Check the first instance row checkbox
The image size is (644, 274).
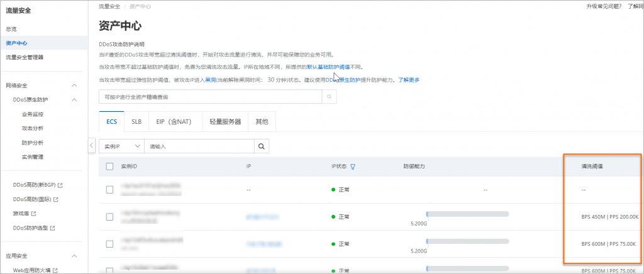click(x=109, y=189)
